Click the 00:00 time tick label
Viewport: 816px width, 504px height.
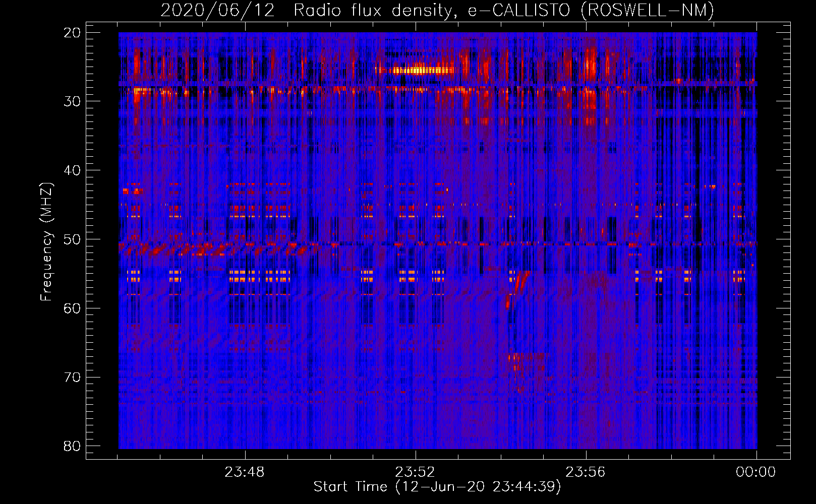[756, 472]
